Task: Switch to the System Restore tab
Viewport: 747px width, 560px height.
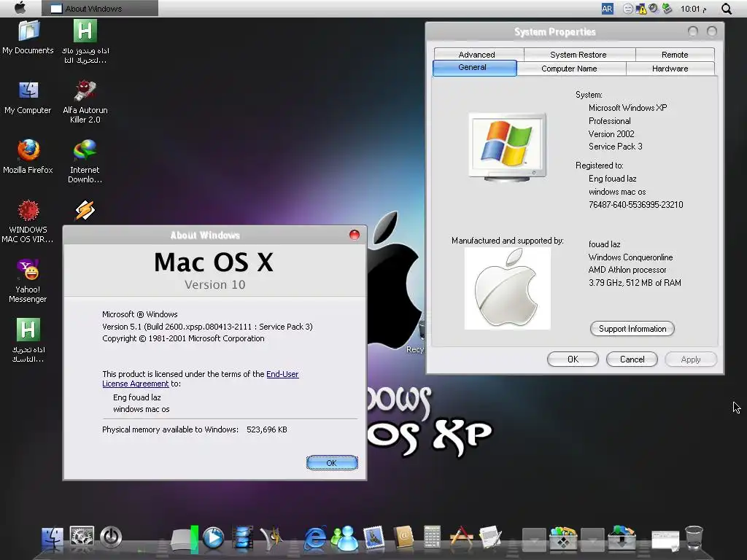Action: pyautogui.click(x=578, y=54)
